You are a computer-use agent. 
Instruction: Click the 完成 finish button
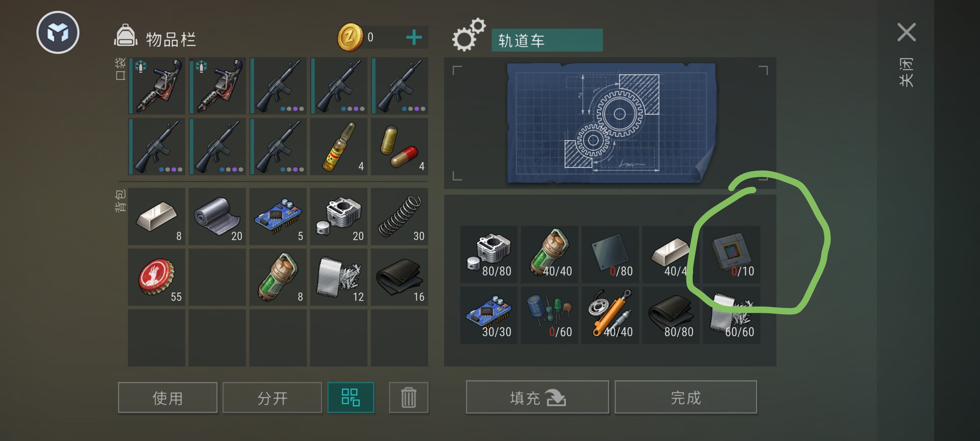[x=686, y=397]
